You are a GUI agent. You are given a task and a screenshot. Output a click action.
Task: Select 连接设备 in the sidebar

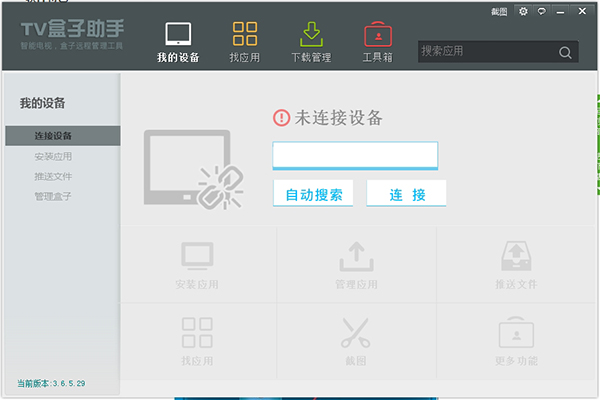point(63,136)
